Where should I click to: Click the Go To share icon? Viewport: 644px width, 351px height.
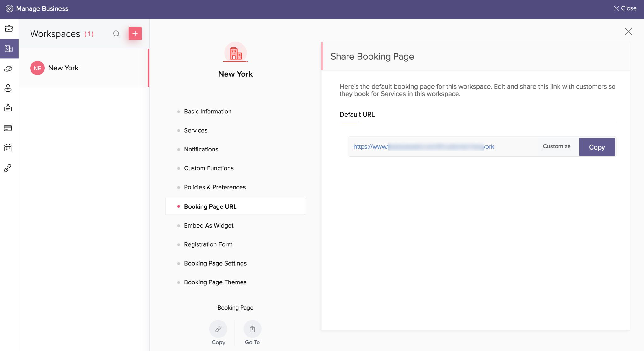click(x=252, y=329)
